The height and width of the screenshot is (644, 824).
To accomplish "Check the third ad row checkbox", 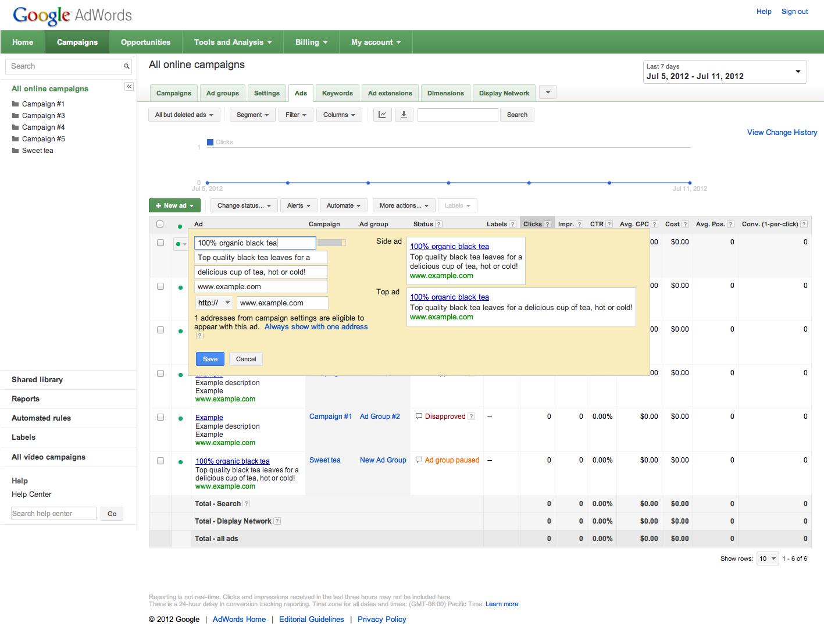I will 160,330.
